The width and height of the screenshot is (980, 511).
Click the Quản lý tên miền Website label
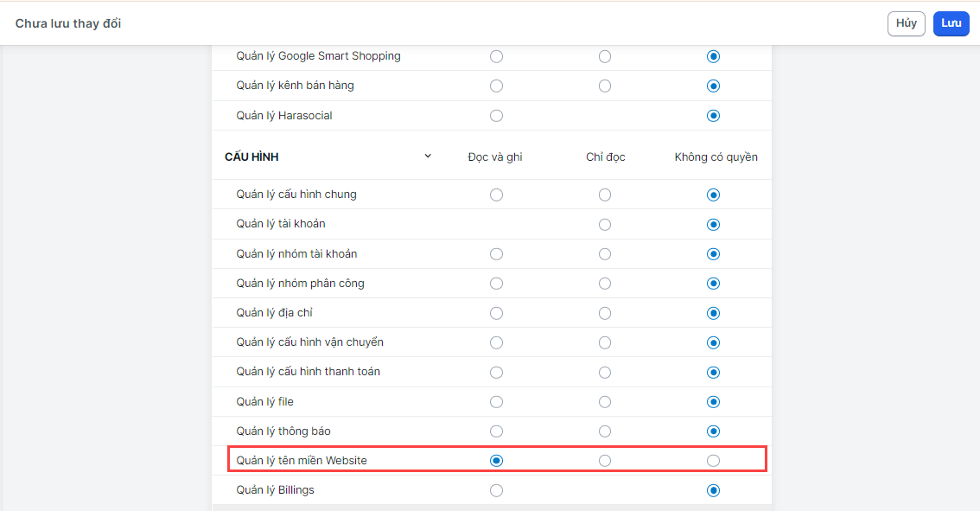(302, 461)
